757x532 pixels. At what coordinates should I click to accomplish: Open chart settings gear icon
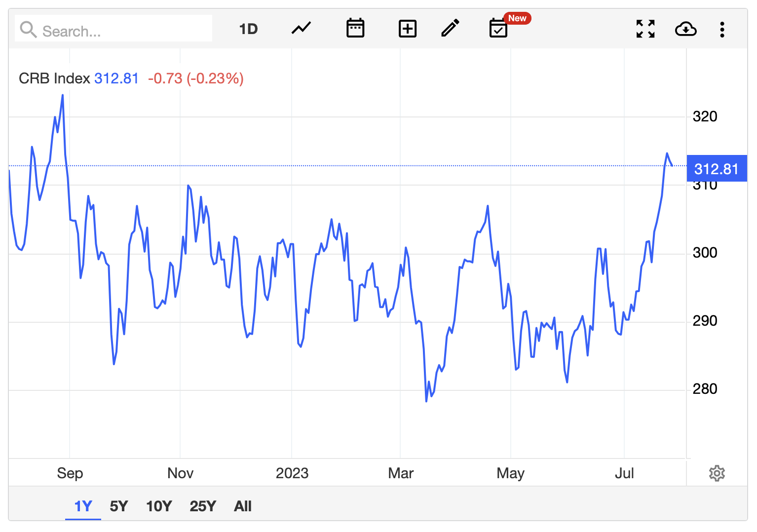[x=717, y=473]
